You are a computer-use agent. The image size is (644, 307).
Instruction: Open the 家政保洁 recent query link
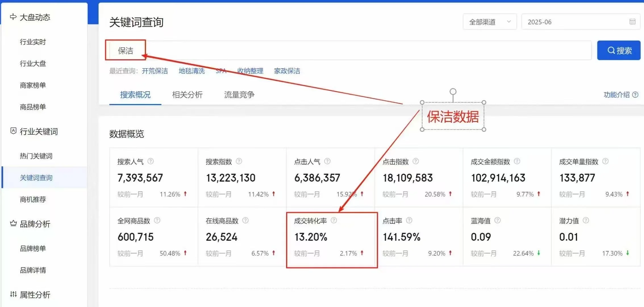pos(287,71)
